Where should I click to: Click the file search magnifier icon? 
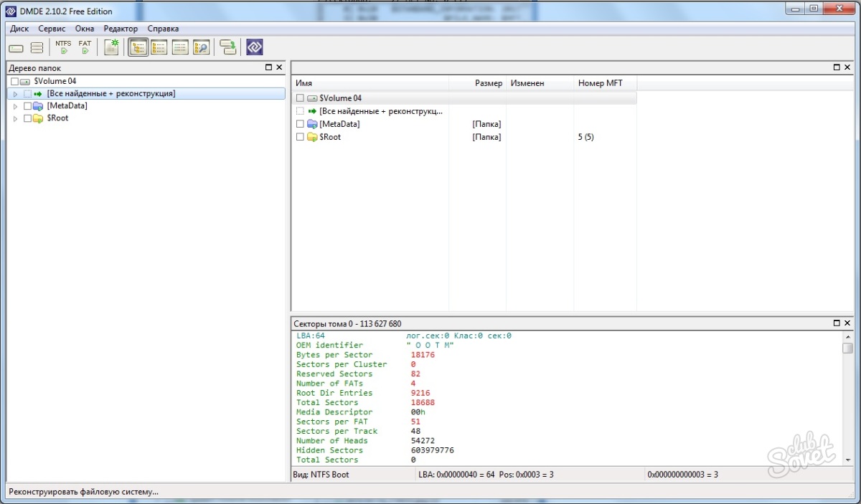[201, 48]
